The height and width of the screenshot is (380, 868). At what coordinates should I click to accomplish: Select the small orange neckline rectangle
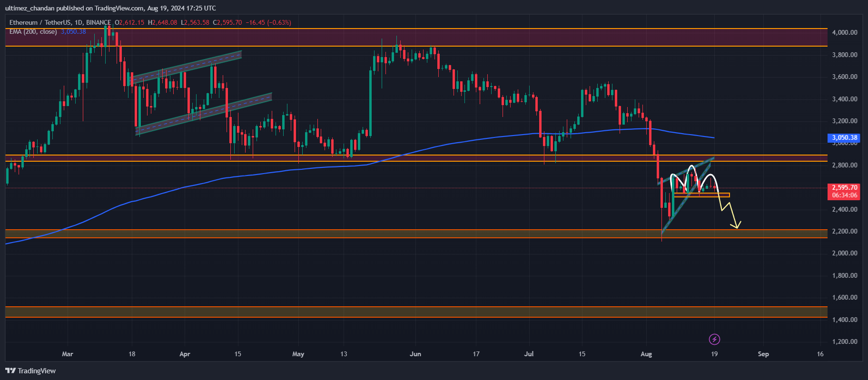click(x=701, y=195)
